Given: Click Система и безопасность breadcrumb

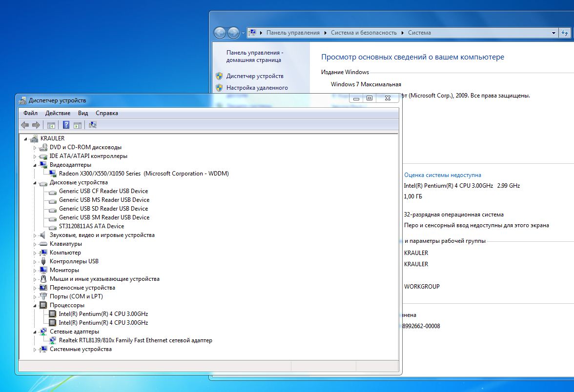Looking at the screenshot, I should click(x=364, y=33).
